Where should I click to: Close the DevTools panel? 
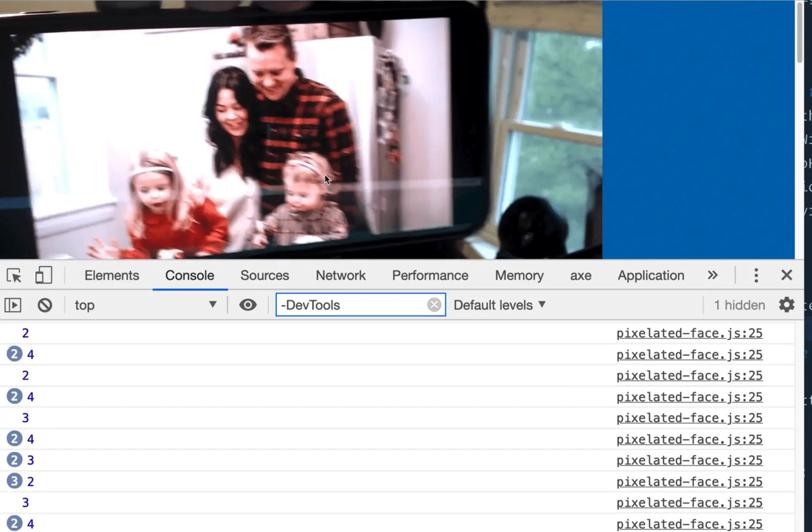point(786,275)
